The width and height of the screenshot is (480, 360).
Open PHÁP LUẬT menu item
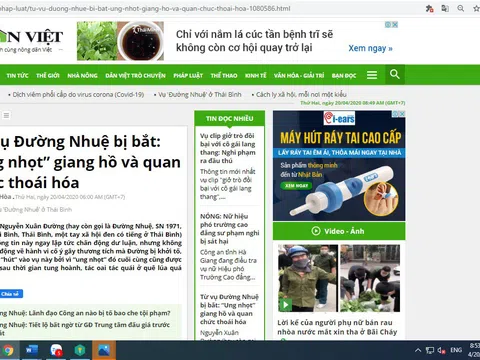[188, 75]
